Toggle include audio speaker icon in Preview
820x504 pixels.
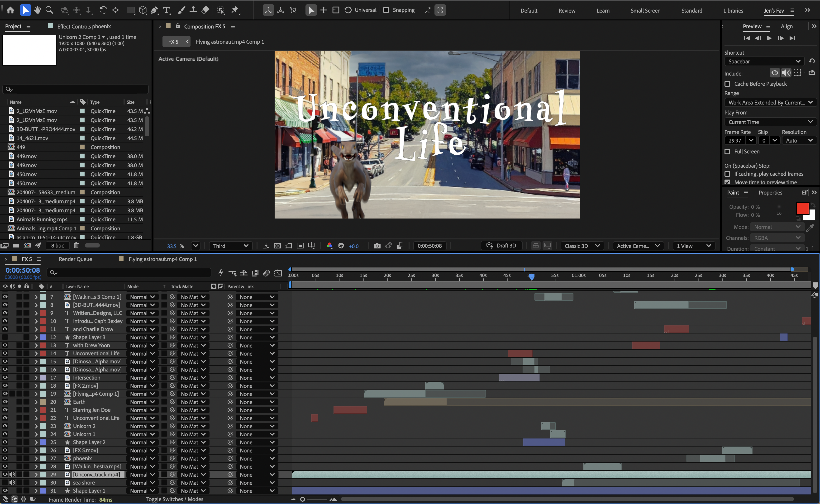click(x=786, y=73)
